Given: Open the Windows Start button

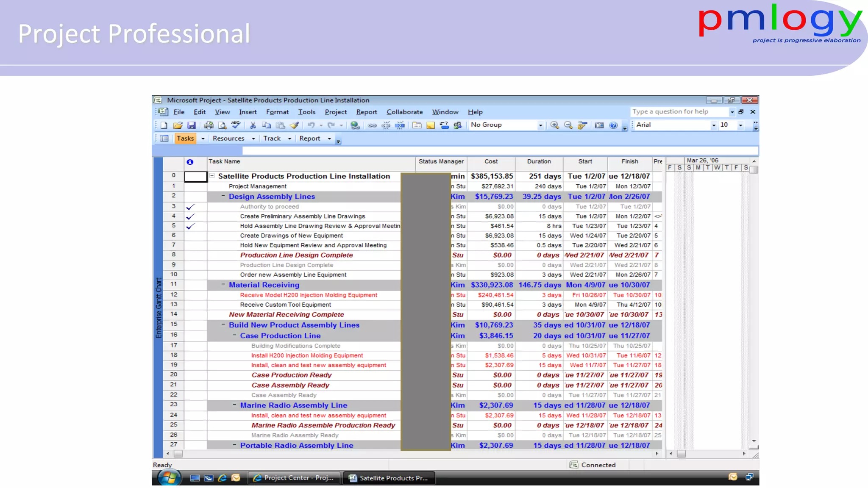Looking at the screenshot, I should (169, 478).
